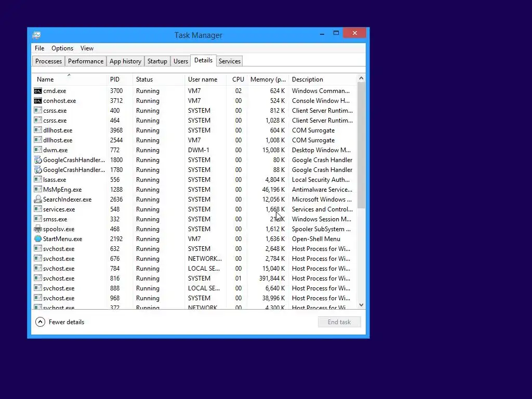The width and height of the screenshot is (532, 399).
Task: Switch to the Processes tab
Action: click(48, 61)
